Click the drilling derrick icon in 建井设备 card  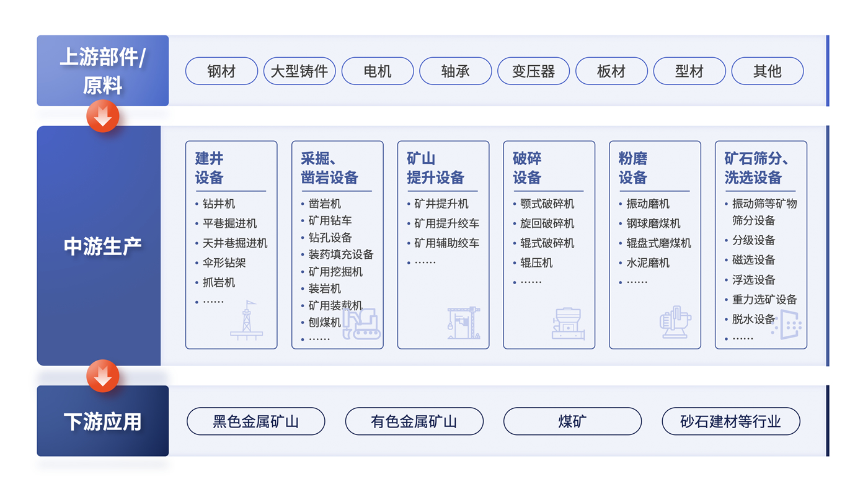click(246, 320)
